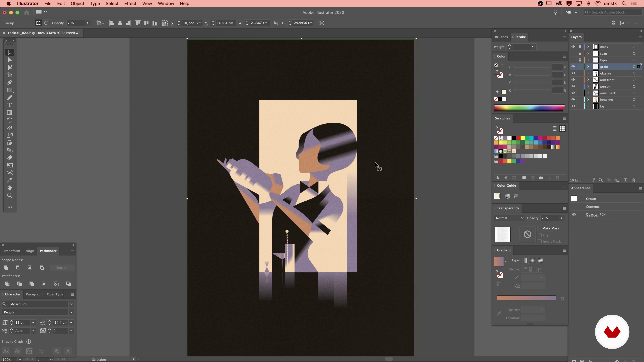Viewport: 644px width, 362px height.
Task: Open the Effect menu
Action: point(130,4)
